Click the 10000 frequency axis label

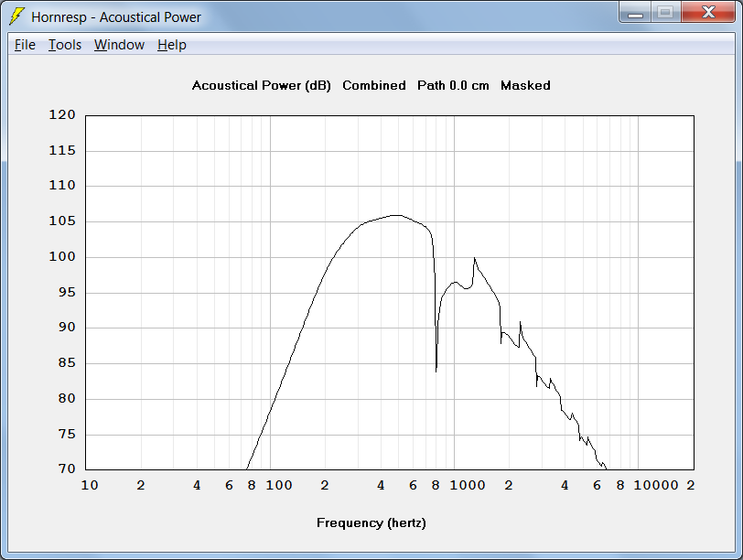click(656, 486)
